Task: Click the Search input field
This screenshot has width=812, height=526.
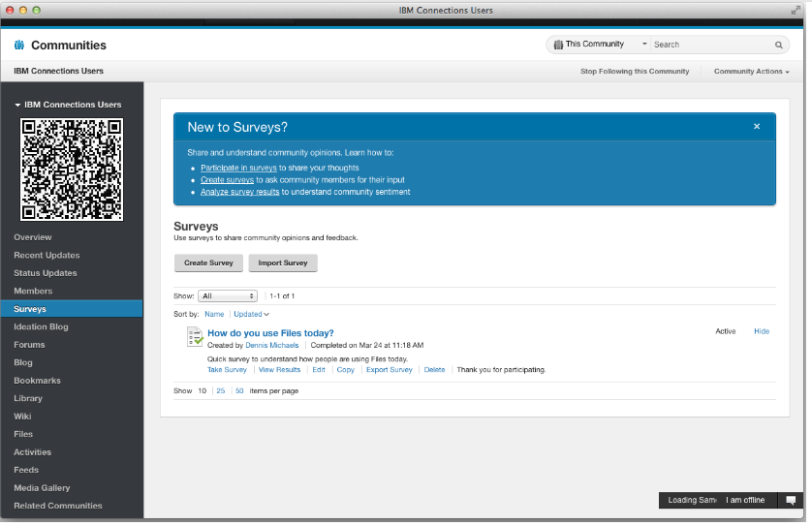Action: [x=712, y=45]
